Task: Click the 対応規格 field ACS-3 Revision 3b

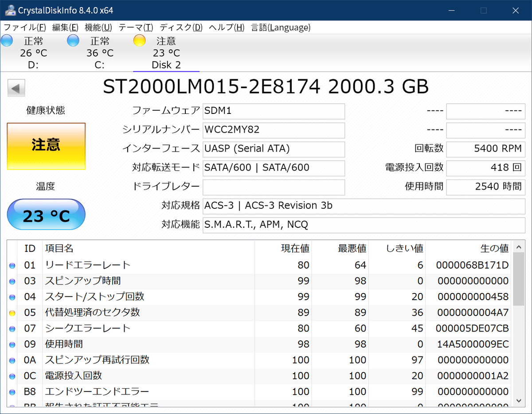Action: 364,206
